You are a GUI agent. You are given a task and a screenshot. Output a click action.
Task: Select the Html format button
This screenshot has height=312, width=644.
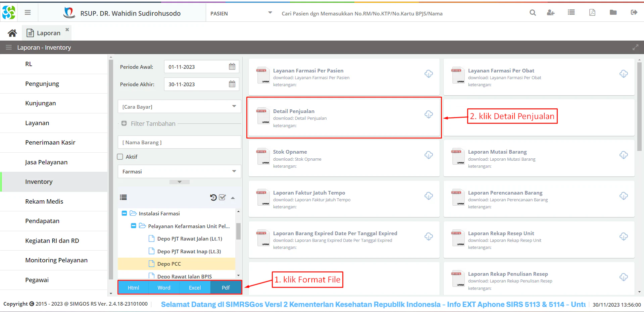coord(133,288)
